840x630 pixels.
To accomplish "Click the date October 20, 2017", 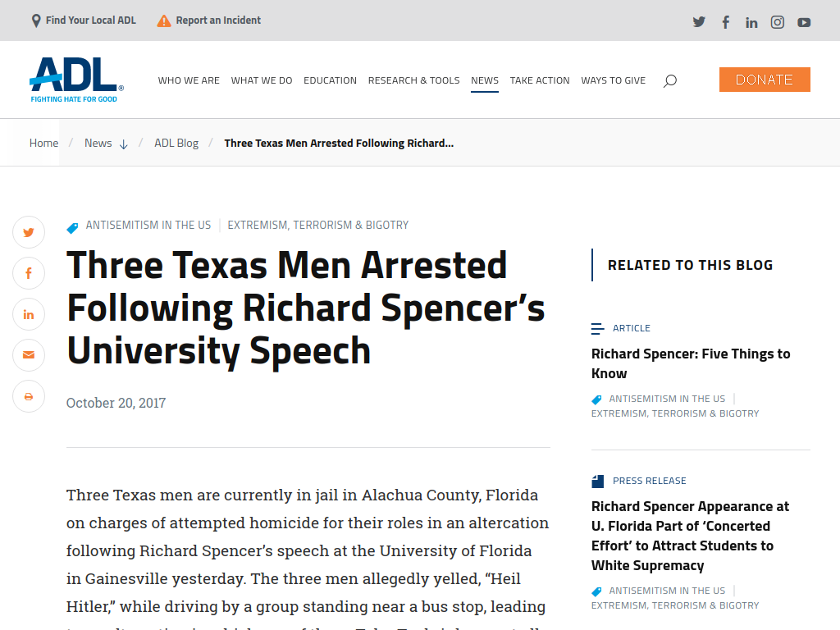I will [116, 403].
